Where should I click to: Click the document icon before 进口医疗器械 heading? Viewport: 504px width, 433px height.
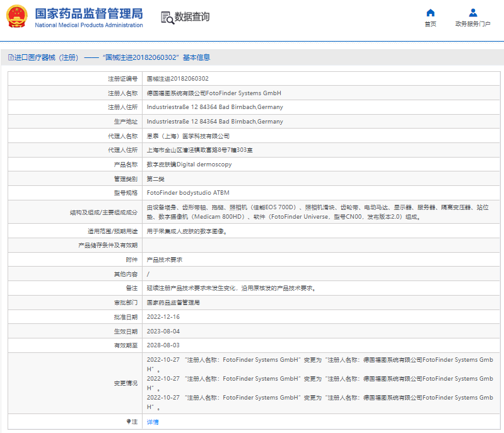tap(11, 57)
